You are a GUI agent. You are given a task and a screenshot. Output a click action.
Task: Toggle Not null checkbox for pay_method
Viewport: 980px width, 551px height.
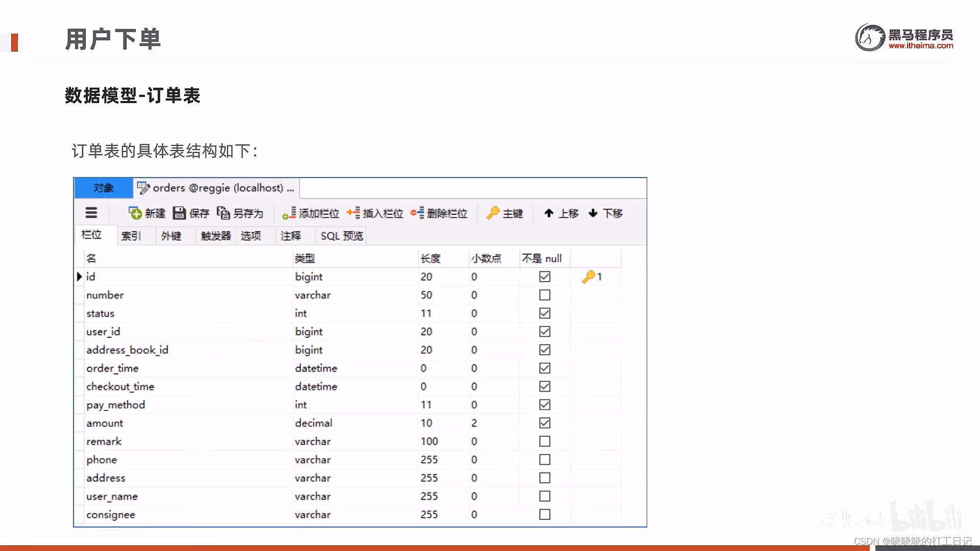click(545, 405)
